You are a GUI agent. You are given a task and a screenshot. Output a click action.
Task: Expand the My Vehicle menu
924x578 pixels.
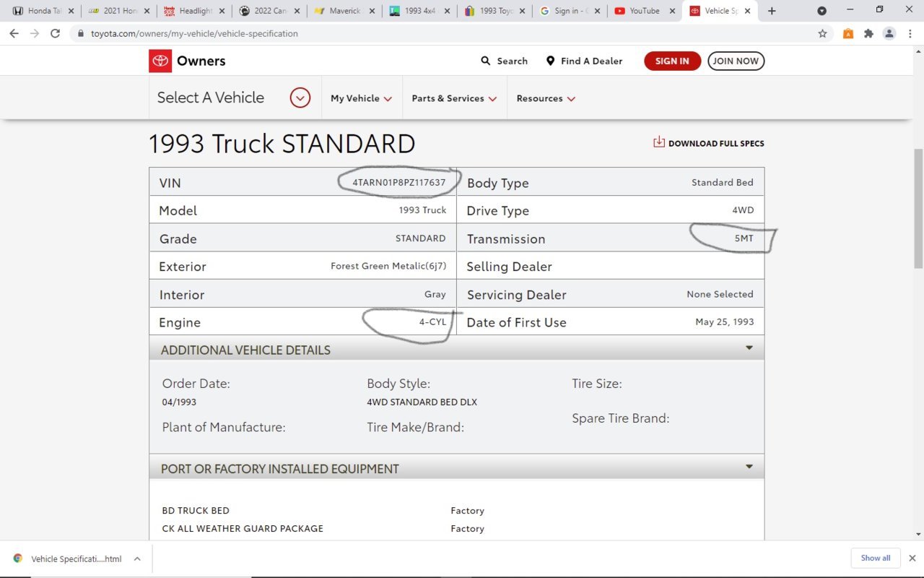click(x=361, y=98)
